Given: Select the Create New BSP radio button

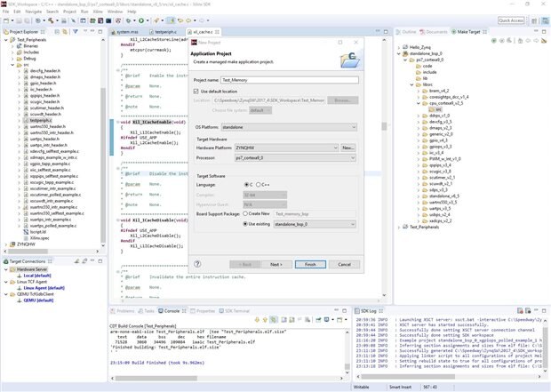Looking at the screenshot, I should click(244, 213).
